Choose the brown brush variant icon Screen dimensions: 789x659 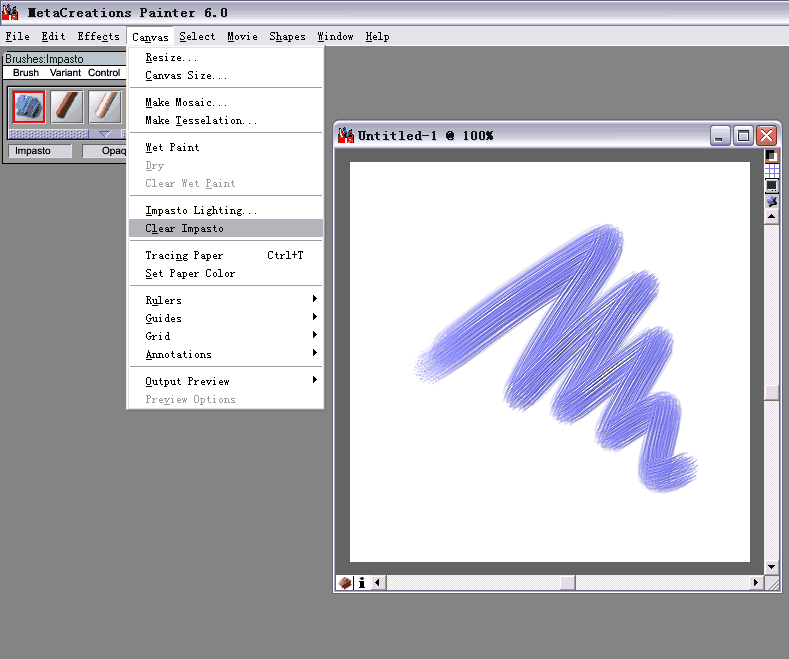66,107
